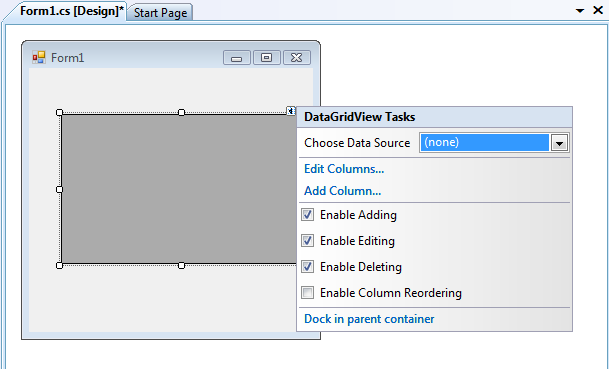Click the Add Column... link
This screenshot has height=369, width=609.
pos(343,191)
